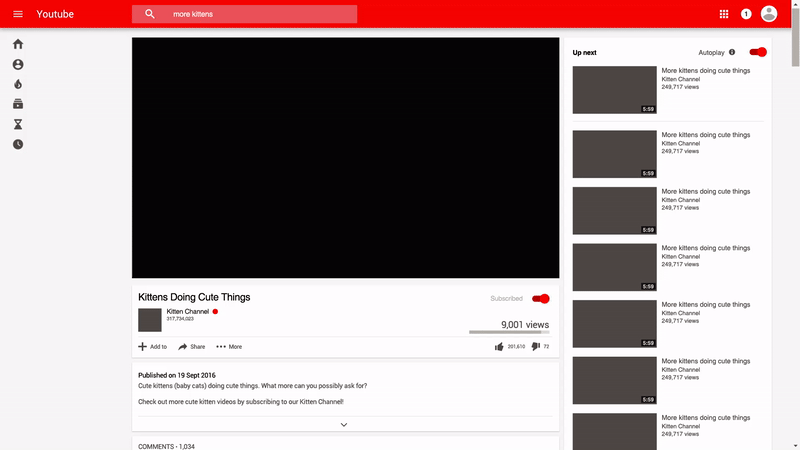
Task: Open the fourth Up next video thumbnail
Action: click(x=614, y=267)
